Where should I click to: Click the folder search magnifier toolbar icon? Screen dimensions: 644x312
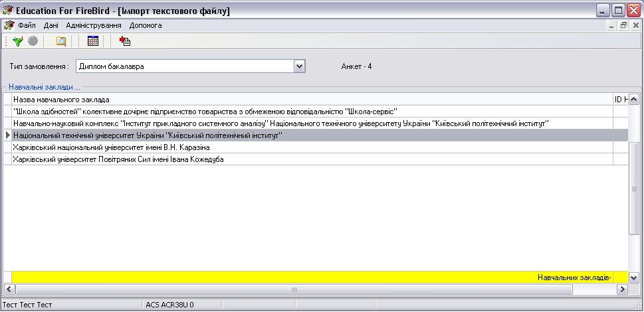point(61,41)
